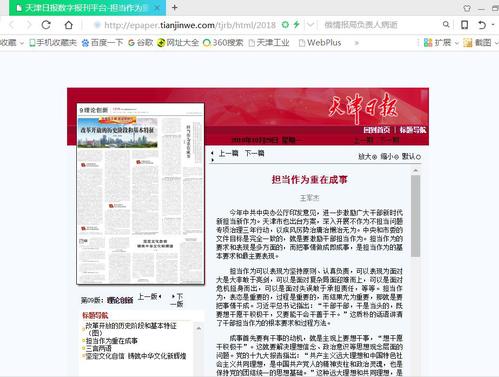Open the 百度一下 bookmark
The width and height of the screenshot is (499, 377).
[103, 43]
